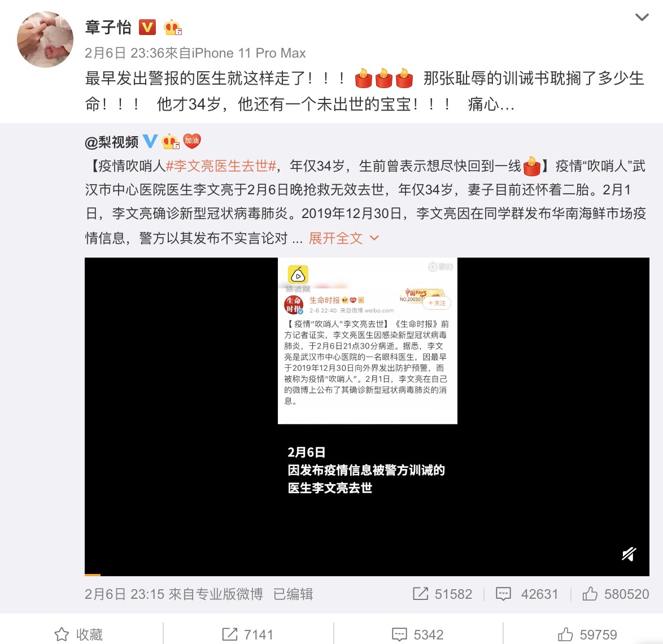The height and width of the screenshot is (644, 663).
Task: Open 章子怡's profile avatar
Action: [x=45, y=40]
